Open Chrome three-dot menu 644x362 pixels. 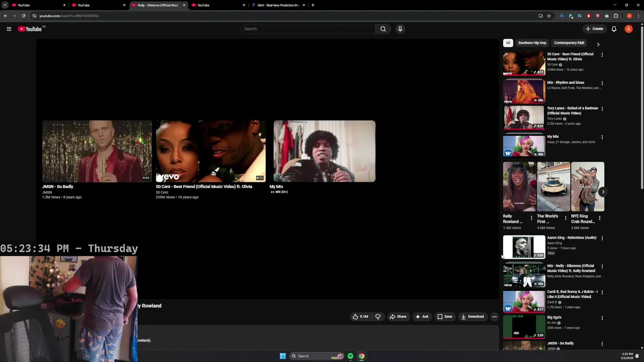(x=637, y=16)
